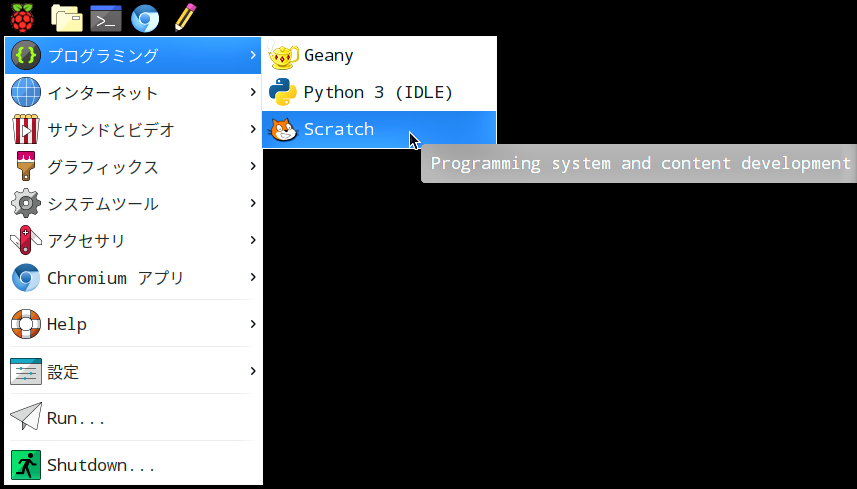Image resolution: width=857 pixels, height=489 pixels.
Task: Select the Help menu entry
Action: tap(67, 325)
